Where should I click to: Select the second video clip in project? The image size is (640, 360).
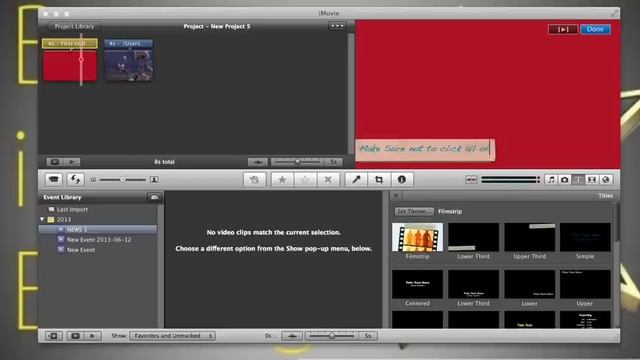coord(129,65)
